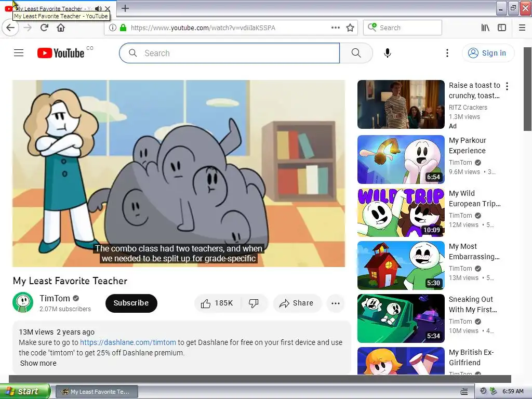Open more actions menu beside Share
532x399 pixels.
point(336,303)
